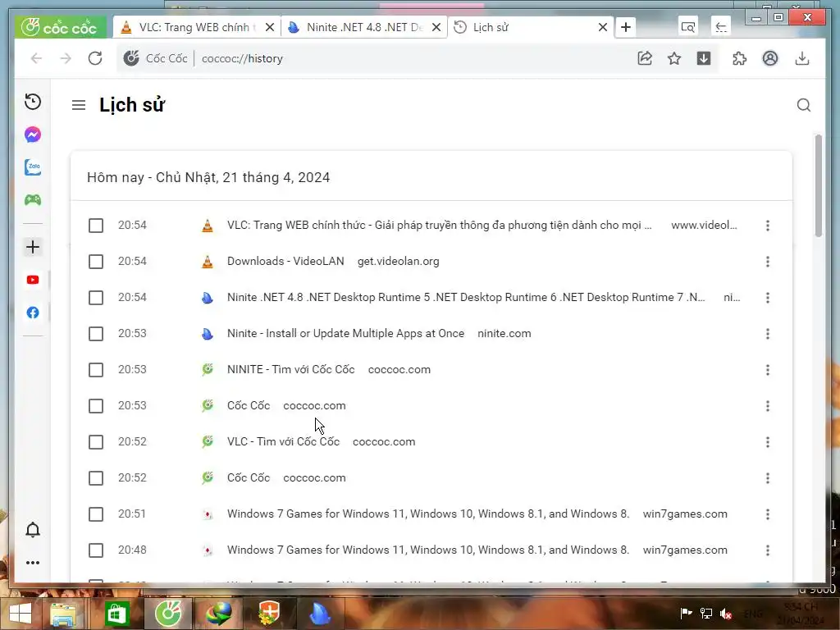Open the Cốc Cốc media downloader icon
The height and width of the screenshot is (630, 840).
pyautogui.click(x=704, y=58)
